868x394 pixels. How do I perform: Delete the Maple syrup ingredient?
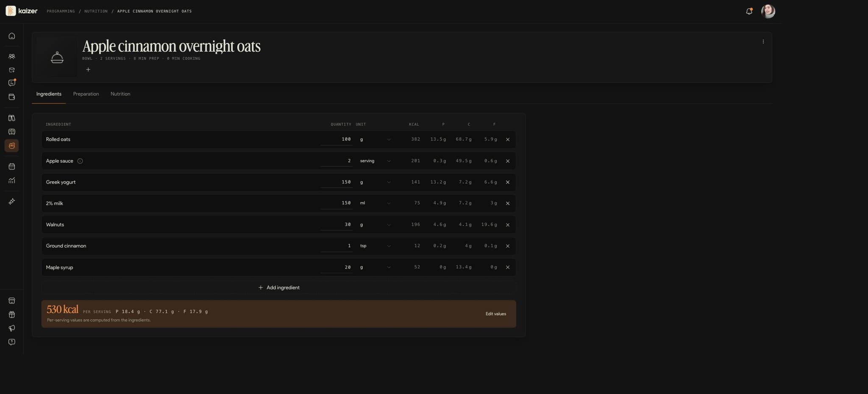508,267
